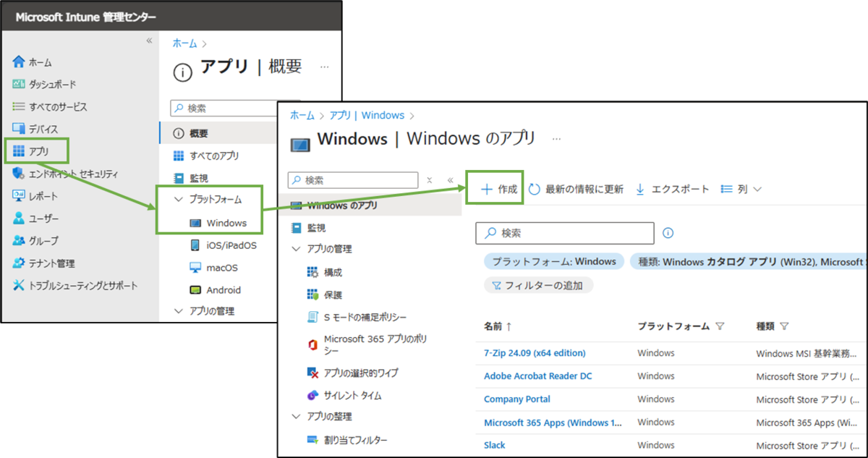Viewport: 868px width, 458px height.
Task: Open アプリの選択的ワイプ
Action: 352,373
